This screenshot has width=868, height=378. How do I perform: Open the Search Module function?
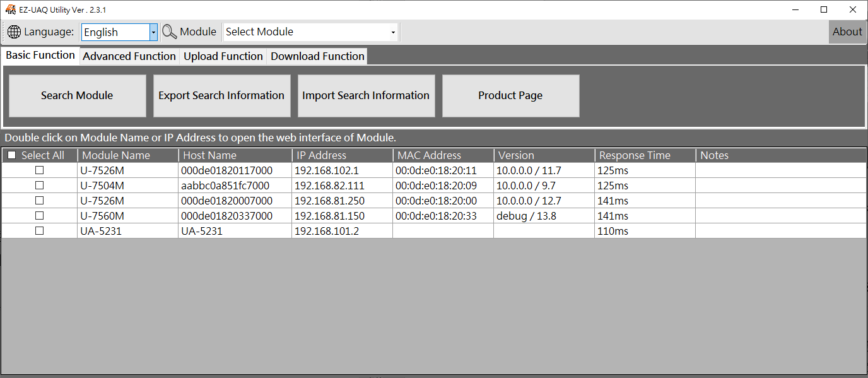76,95
